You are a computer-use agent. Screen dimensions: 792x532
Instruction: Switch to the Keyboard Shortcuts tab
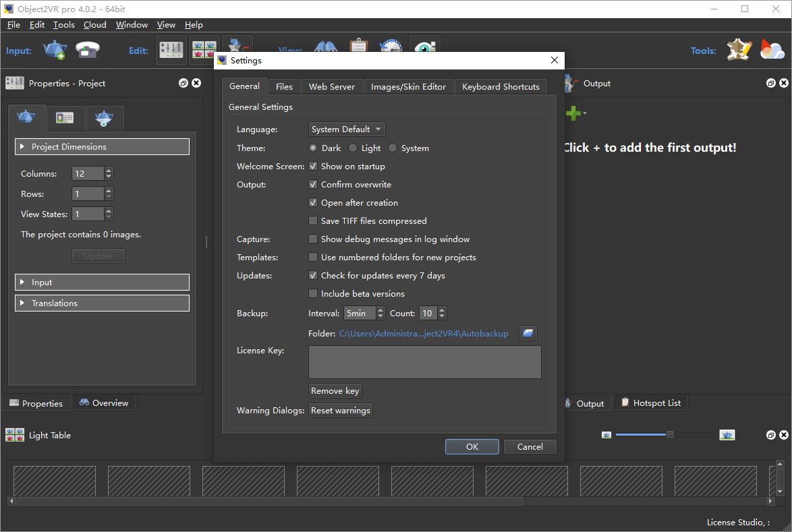(501, 86)
